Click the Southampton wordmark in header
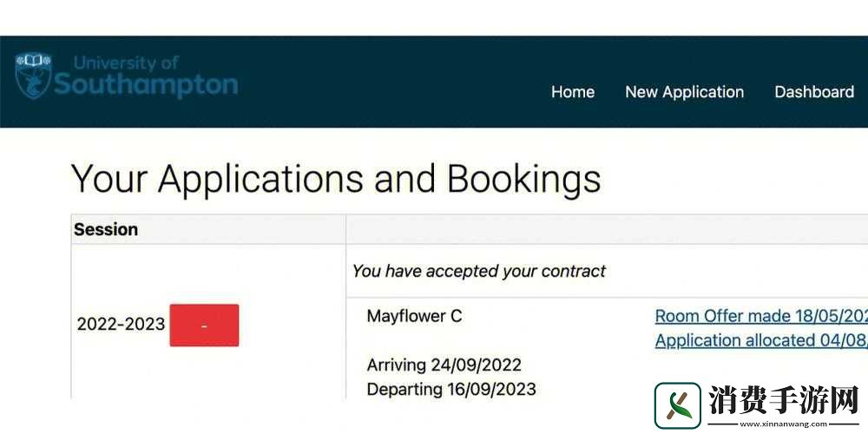 146,85
